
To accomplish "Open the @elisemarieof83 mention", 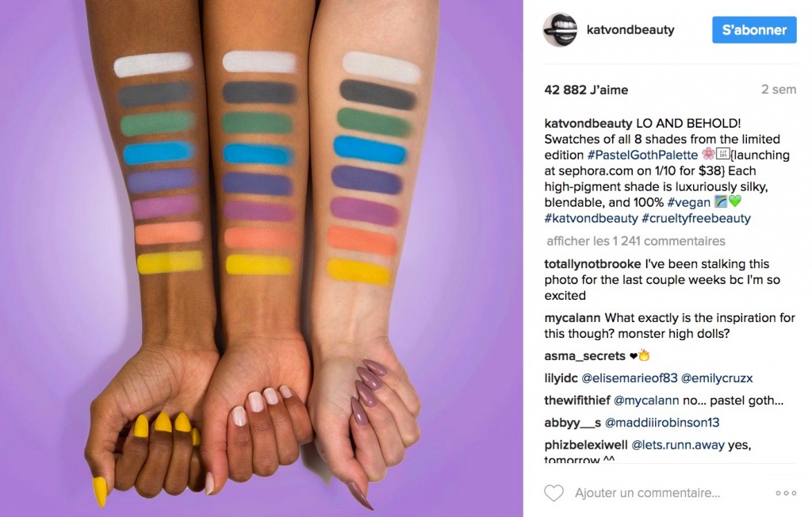I will [x=629, y=378].
